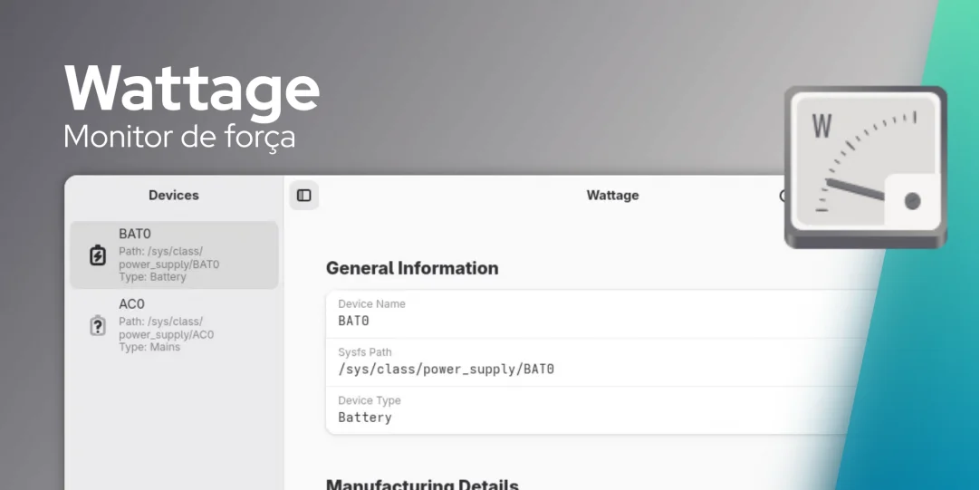Screen dimensions: 980x490
Task: Click the Devices sidebar header
Action: point(174,195)
